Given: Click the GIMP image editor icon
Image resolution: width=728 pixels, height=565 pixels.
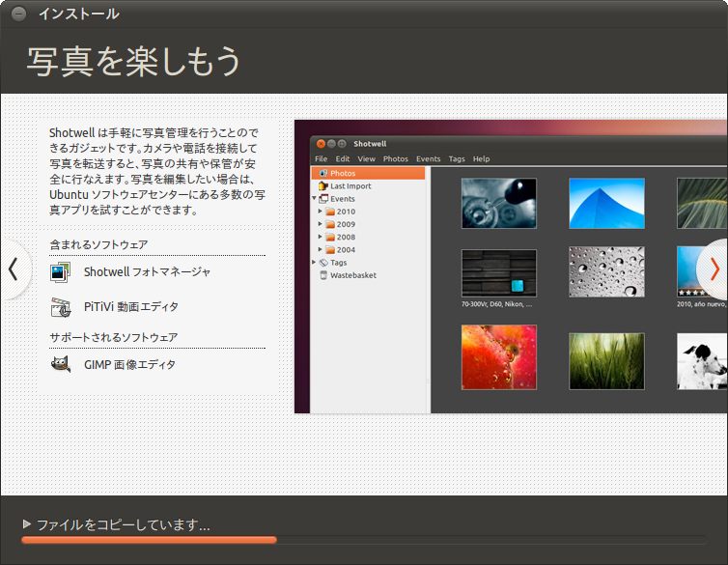Looking at the screenshot, I should [61, 364].
